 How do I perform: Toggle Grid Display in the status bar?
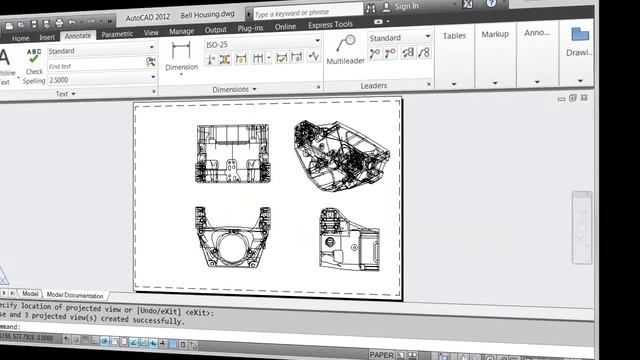(85, 340)
